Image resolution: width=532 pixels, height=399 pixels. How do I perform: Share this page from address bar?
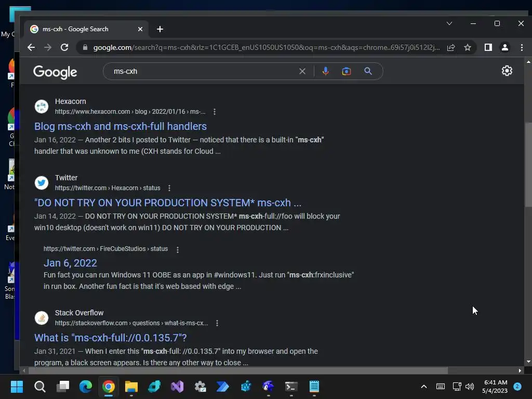click(451, 47)
